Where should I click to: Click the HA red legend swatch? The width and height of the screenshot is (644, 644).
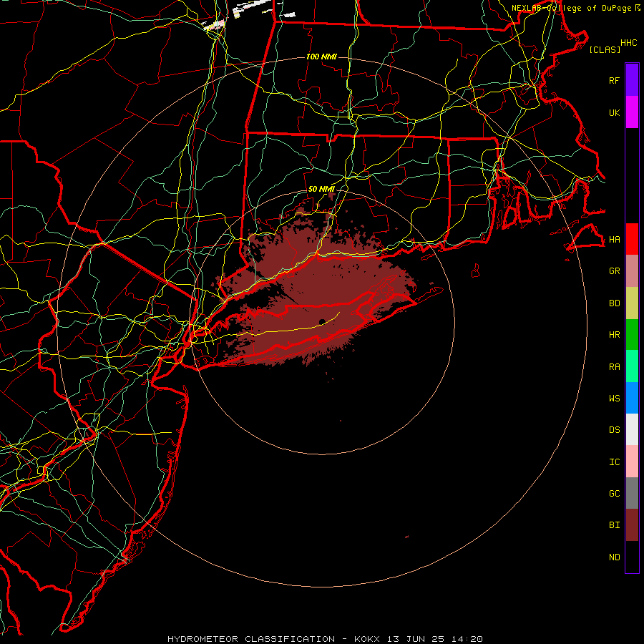coord(632,239)
